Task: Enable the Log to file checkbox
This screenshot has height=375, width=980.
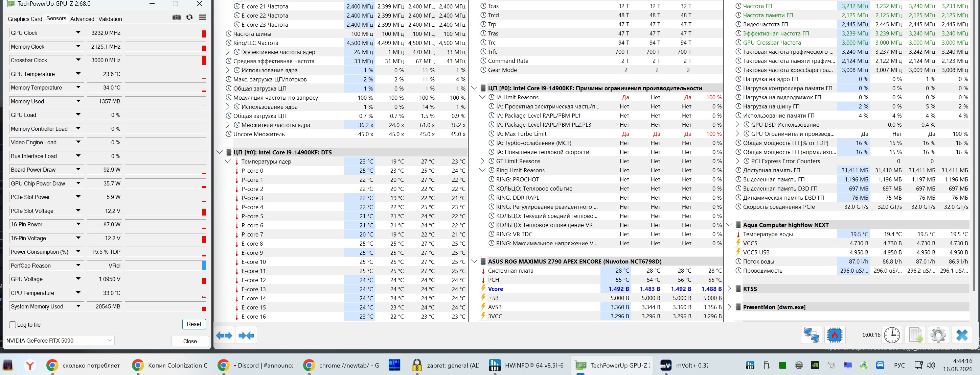Action: 13,325
